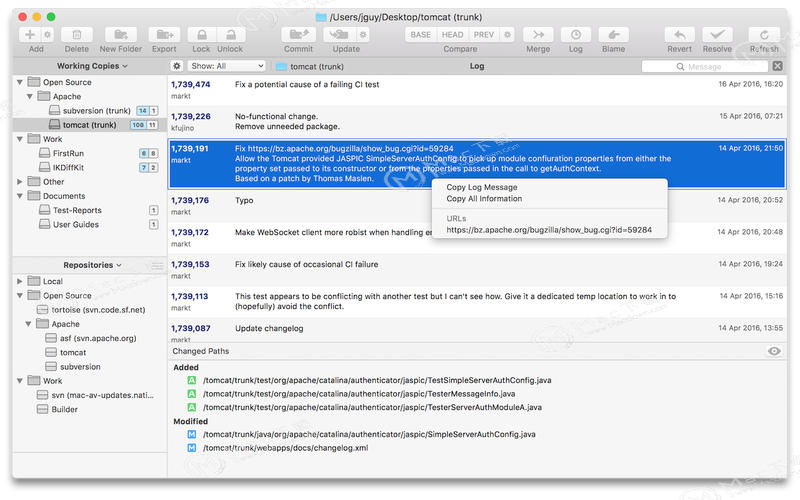Image resolution: width=800 pixels, height=500 pixels.
Task: Click the Blame toolbar icon
Action: click(x=613, y=35)
